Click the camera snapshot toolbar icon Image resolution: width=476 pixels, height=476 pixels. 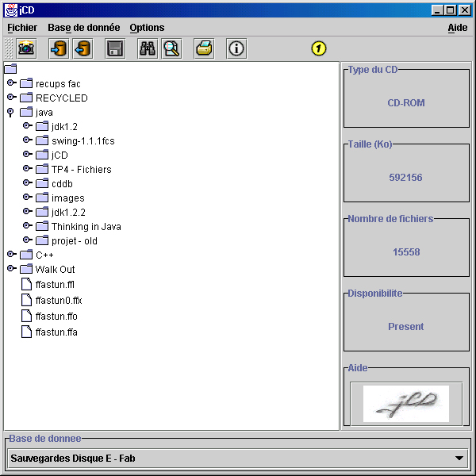[x=27, y=48]
